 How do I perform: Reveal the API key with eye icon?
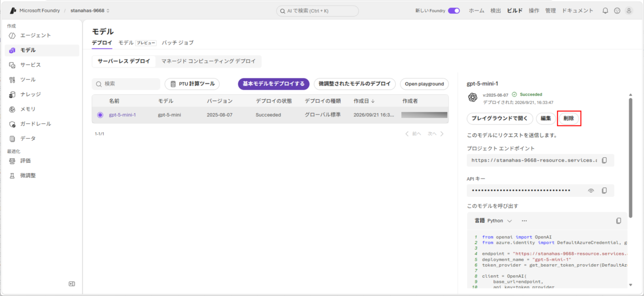[x=590, y=190]
